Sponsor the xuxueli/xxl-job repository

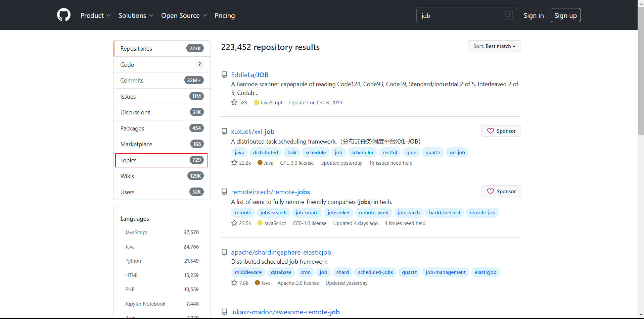(501, 131)
